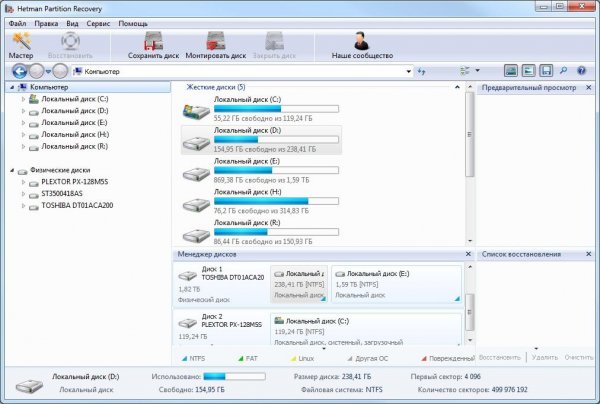Select Локальный диск (E:) drive icon in list
The width and height of the screenshot is (600, 404).
196,173
